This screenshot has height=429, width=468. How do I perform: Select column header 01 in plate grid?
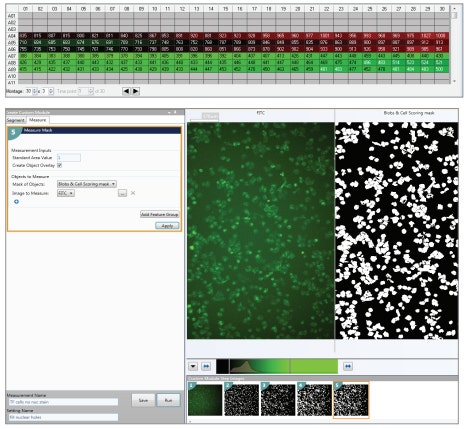click(25, 9)
